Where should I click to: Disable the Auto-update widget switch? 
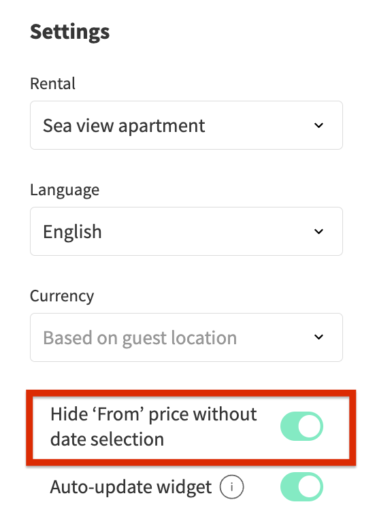click(x=301, y=486)
